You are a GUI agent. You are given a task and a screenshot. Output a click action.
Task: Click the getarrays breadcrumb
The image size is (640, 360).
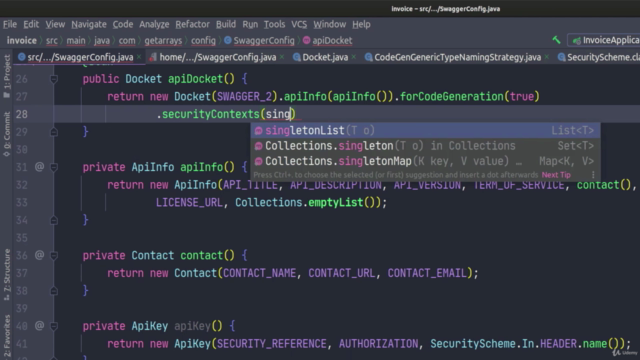tap(163, 40)
